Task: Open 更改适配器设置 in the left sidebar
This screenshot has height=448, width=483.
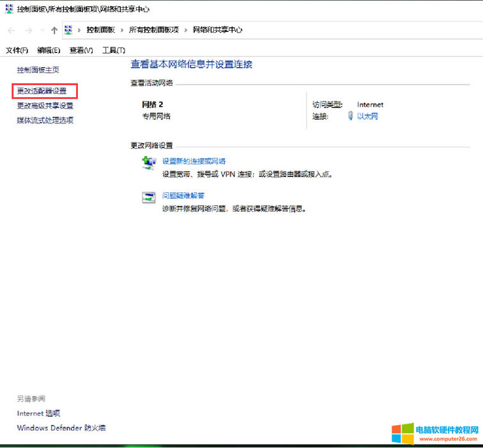Action: (x=42, y=91)
